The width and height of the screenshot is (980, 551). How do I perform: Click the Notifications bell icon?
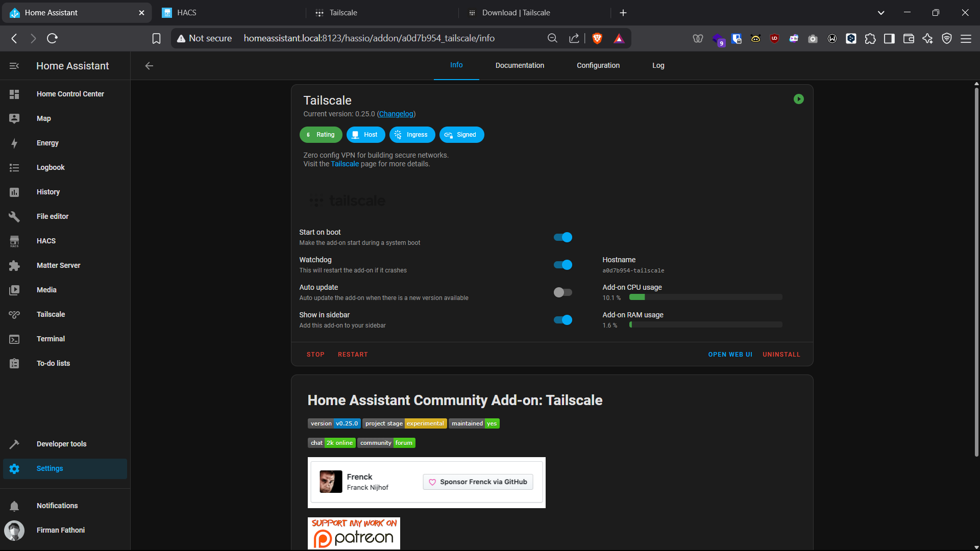14,506
